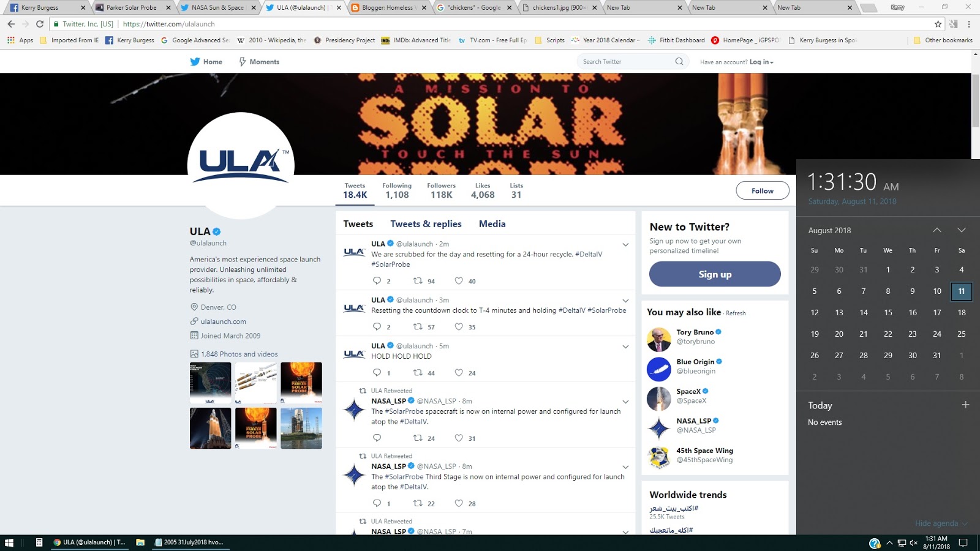Expand options on the scrubbed-for-the-day tweet
This screenshot has height=551, width=980.
[625, 245]
